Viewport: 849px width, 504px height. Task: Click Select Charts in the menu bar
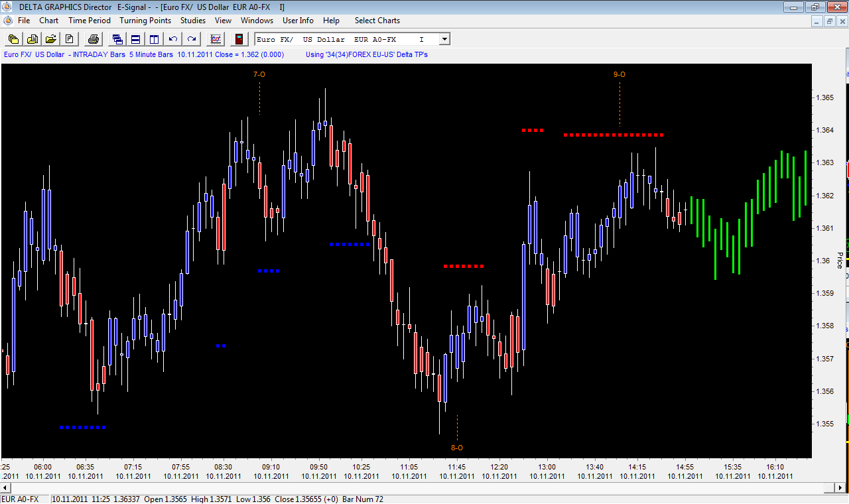point(377,21)
